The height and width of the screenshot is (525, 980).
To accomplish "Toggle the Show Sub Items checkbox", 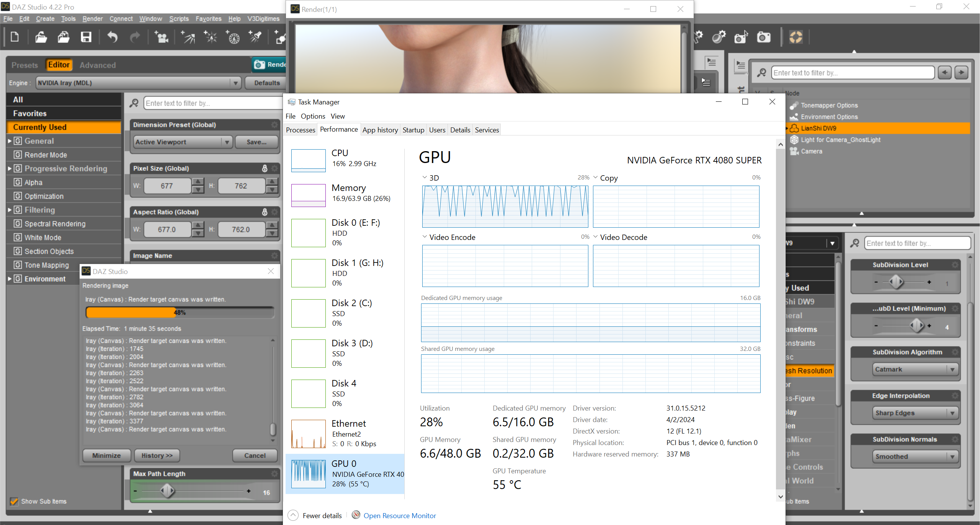I will [x=15, y=501].
